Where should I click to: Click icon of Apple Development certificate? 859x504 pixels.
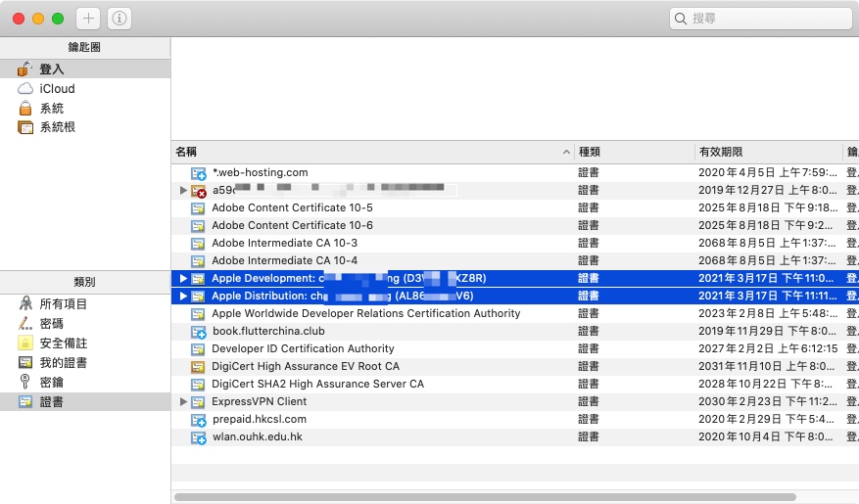197,279
